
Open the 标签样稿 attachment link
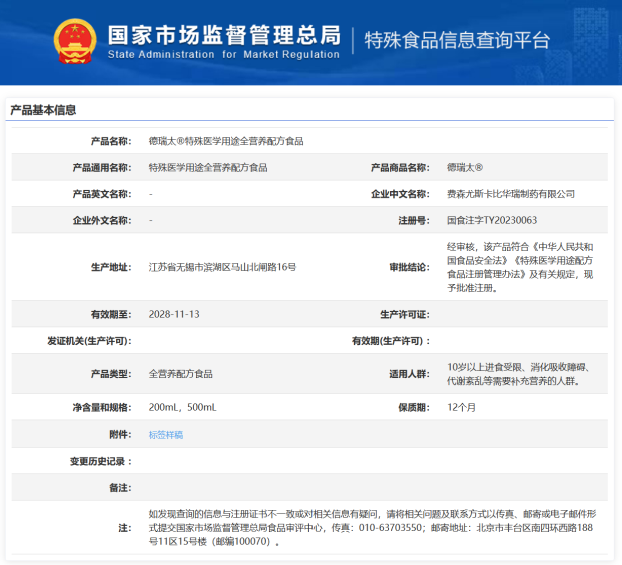click(x=166, y=435)
